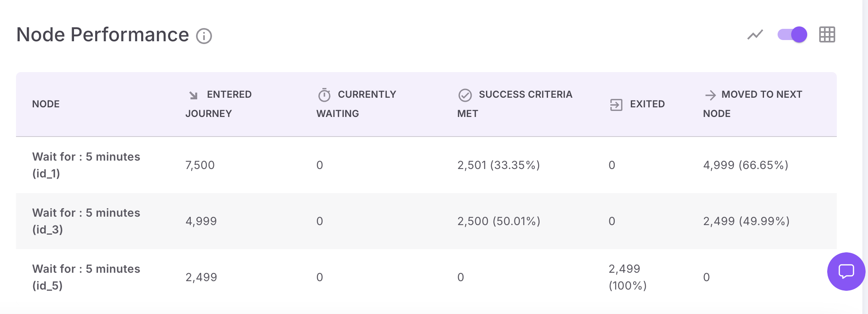Viewport: 868px width, 314px height.
Task: Click the 4,999 (66.65%) moved value
Action: coord(746,165)
